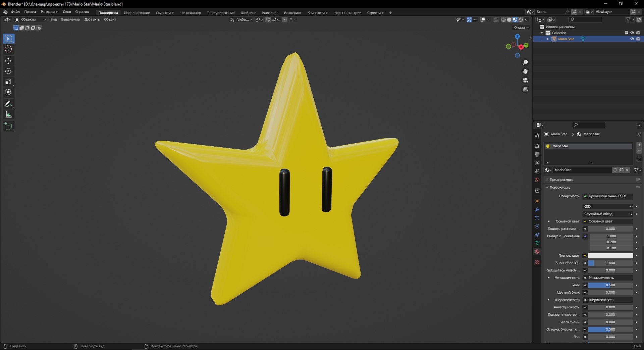Viewport: 644px width, 350px height.
Task: Open Texture checker properties tab
Action: coord(537,262)
